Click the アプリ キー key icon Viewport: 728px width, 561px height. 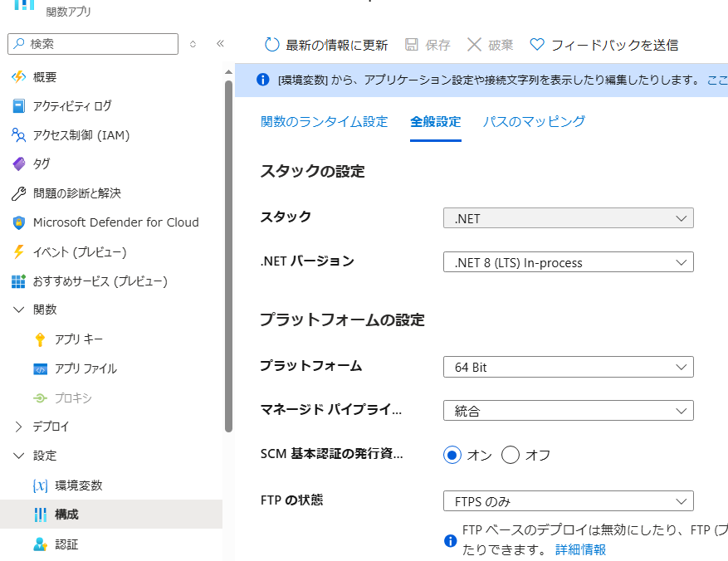(x=40, y=339)
